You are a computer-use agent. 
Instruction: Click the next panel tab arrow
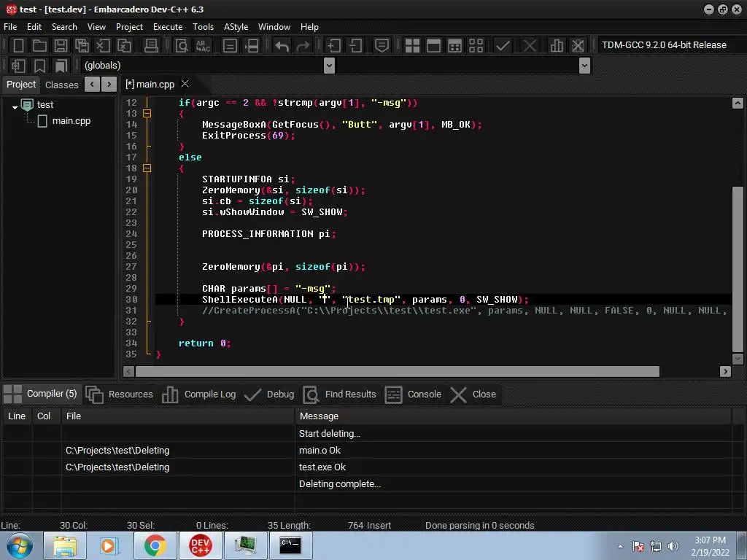109,85
